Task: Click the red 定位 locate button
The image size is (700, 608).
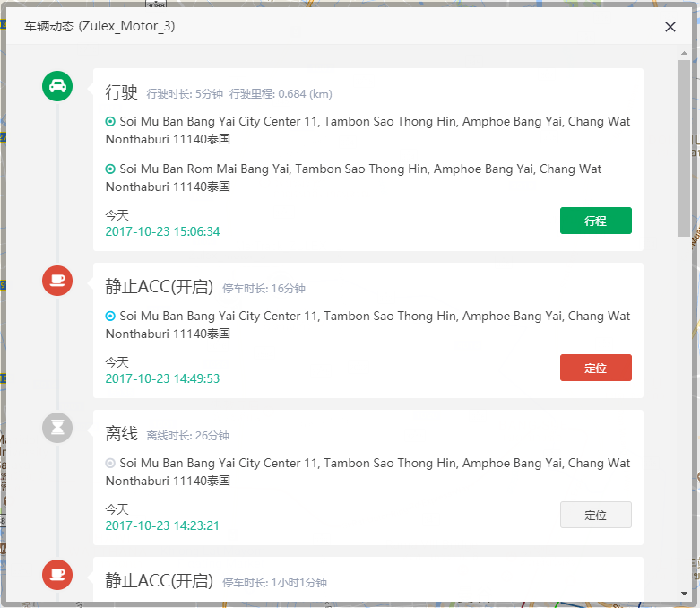Action: point(595,368)
